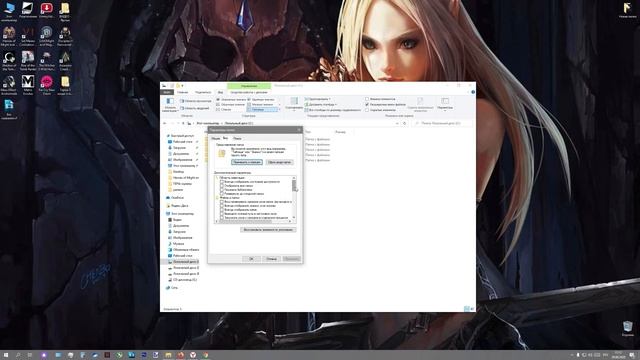The image size is (640, 360).
Task: Click the Explorer Back arrow
Action: click(165, 123)
